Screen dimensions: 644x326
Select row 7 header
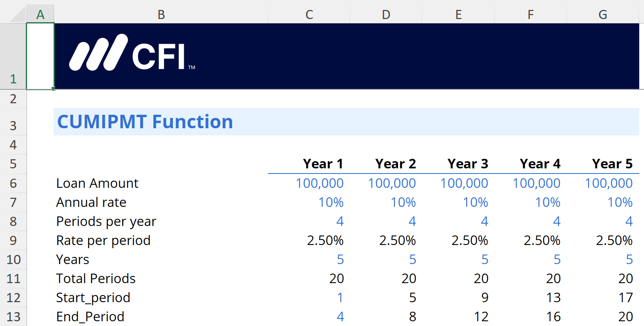tap(13, 203)
